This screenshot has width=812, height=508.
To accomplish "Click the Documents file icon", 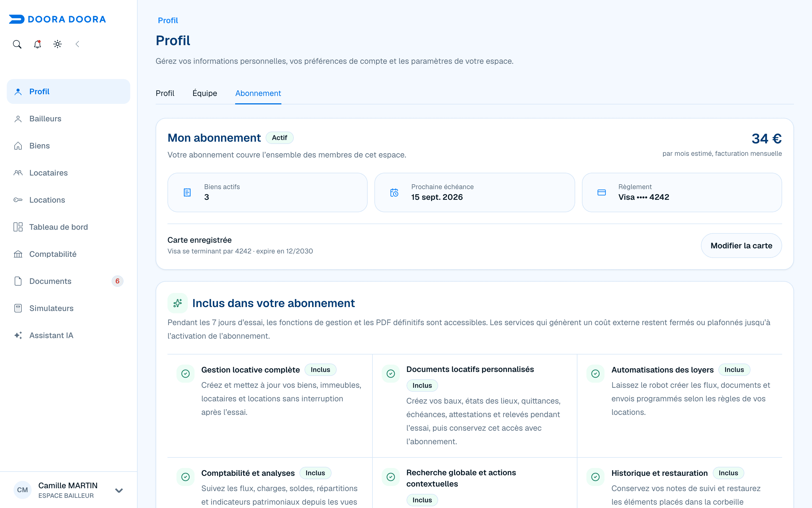I will point(18,281).
